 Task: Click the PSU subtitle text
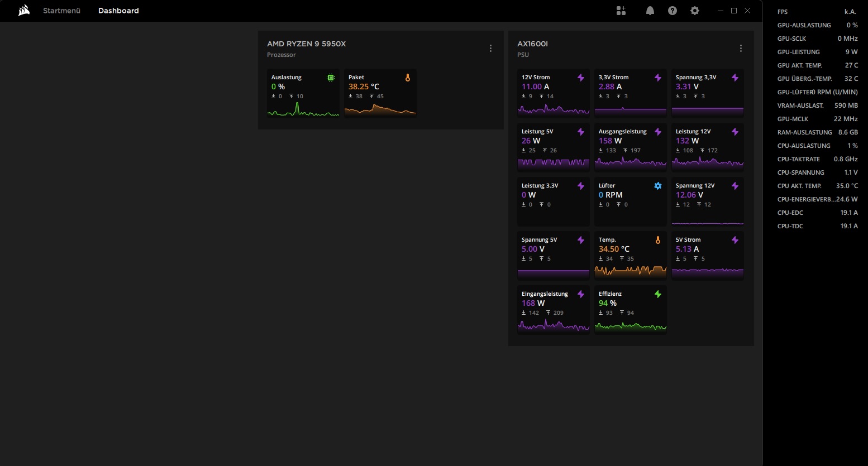tap(523, 55)
